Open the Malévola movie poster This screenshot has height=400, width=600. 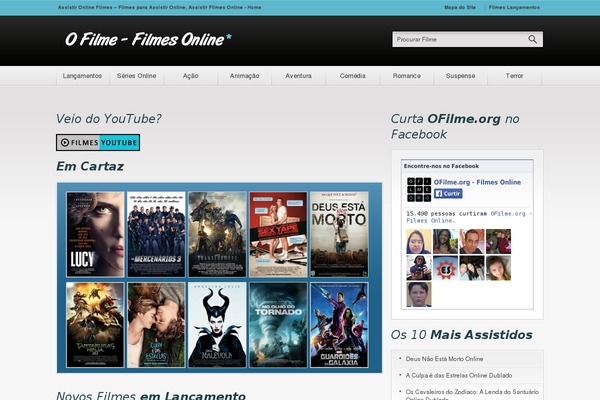click(217, 325)
